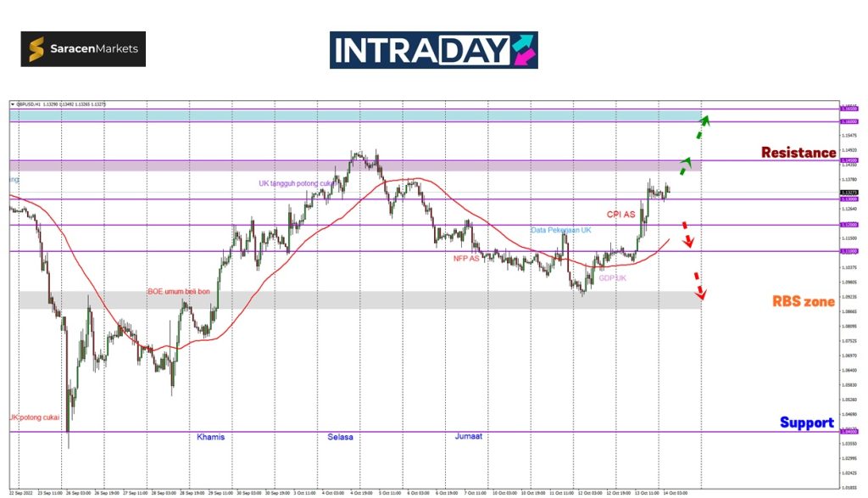Select the Resistance label
The image size is (868, 498).
click(798, 153)
